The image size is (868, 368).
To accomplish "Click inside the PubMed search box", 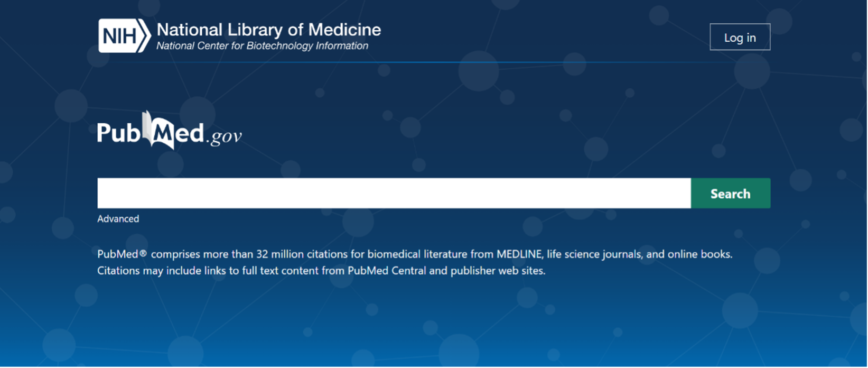I will (x=394, y=193).
